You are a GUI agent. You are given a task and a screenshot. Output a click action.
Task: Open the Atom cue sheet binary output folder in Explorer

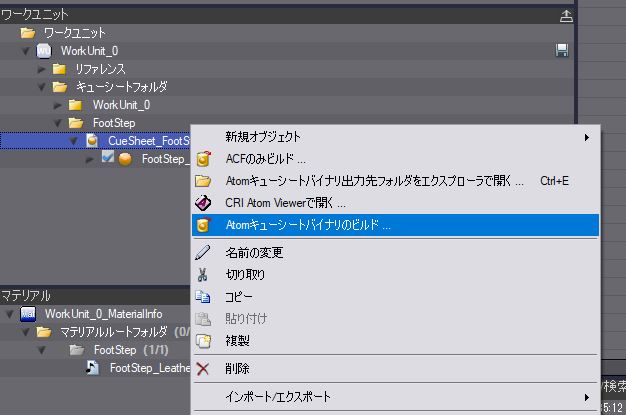pyautogui.click(x=396, y=181)
